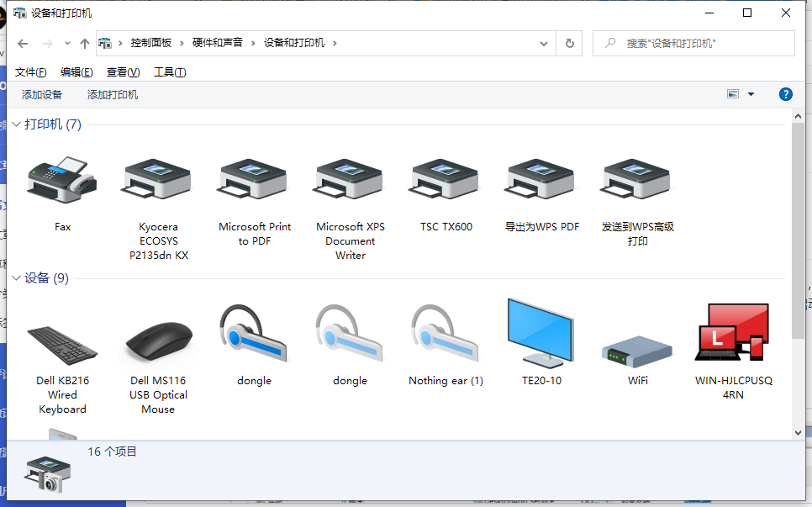
Task: Select the TE20-10 monitor device
Action: 541,332
